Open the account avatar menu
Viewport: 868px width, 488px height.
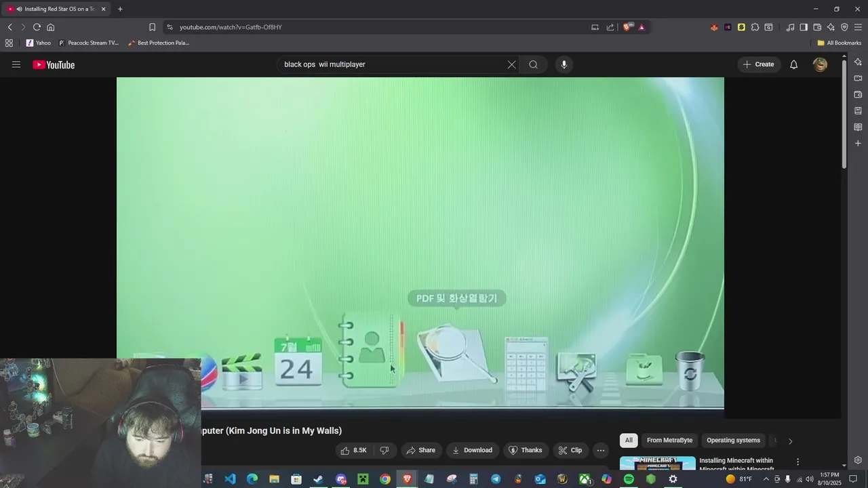click(820, 64)
